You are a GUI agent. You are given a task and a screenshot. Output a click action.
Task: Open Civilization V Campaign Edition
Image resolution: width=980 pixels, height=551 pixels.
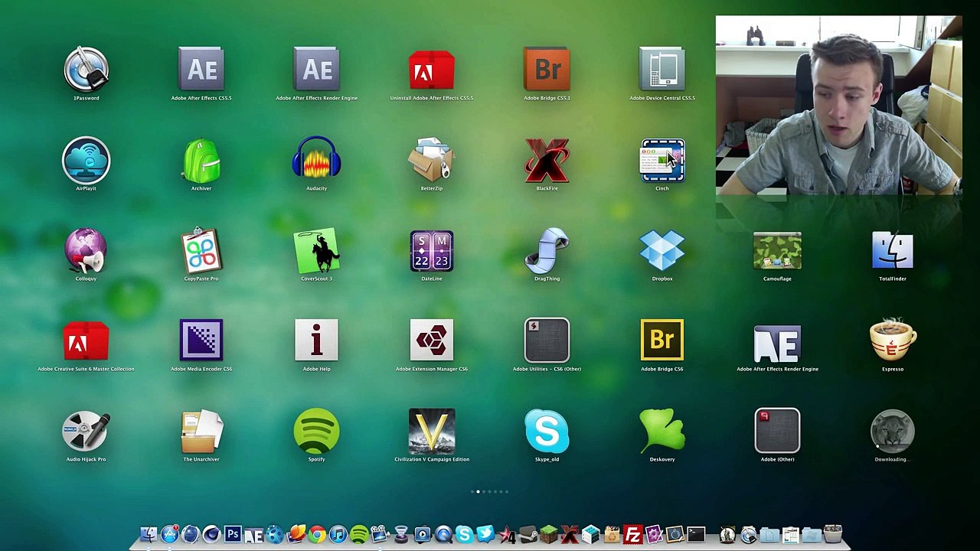(x=432, y=432)
